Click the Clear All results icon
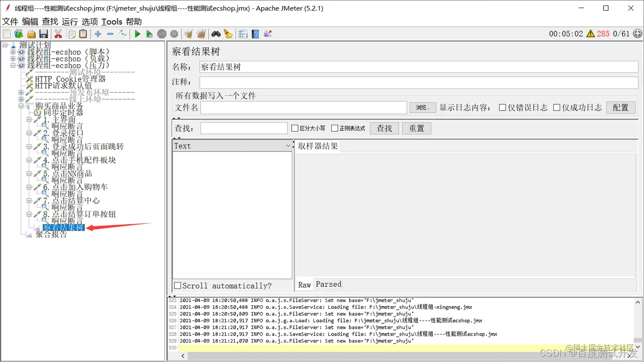Screen dimensions: 644x362 point(201,34)
